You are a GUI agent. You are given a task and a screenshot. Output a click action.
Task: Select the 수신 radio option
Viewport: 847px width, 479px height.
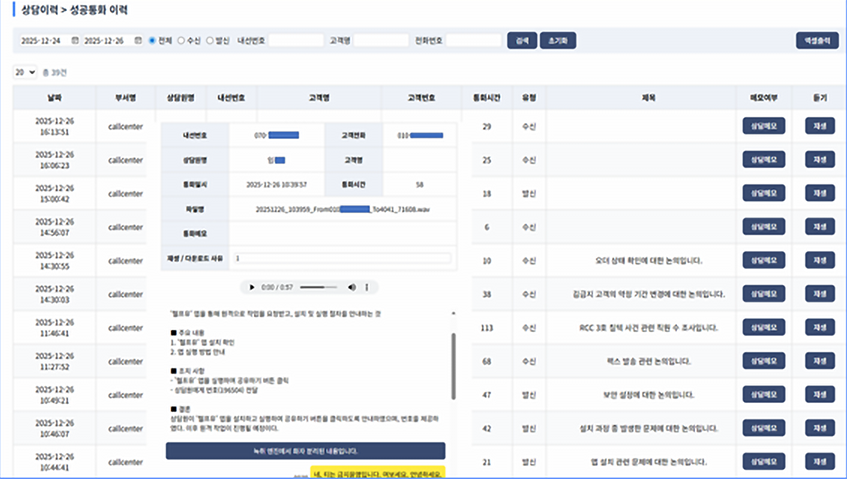click(x=181, y=41)
